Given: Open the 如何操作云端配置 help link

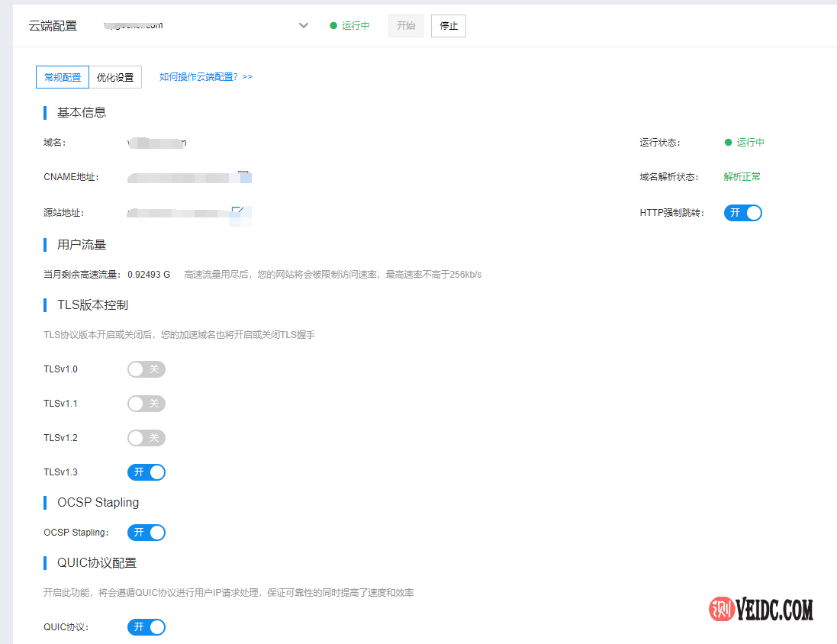Looking at the screenshot, I should (x=204, y=77).
